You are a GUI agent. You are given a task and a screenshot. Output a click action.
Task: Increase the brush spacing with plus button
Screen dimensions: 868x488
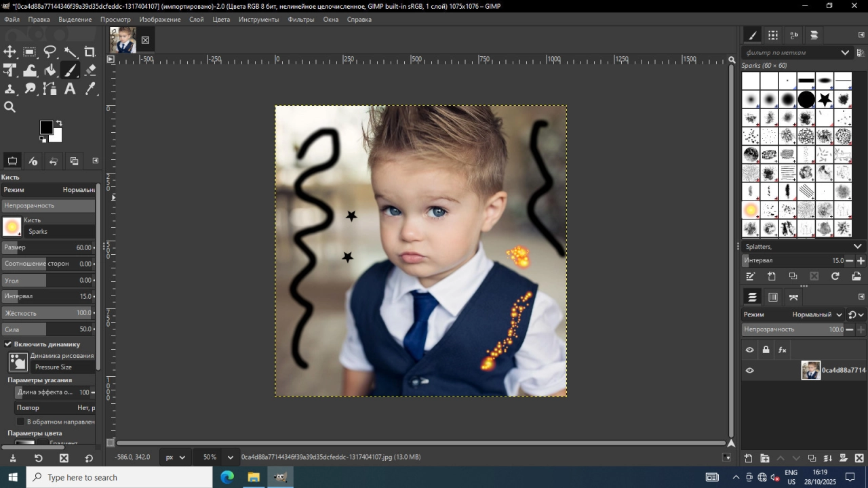coord(861,260)
